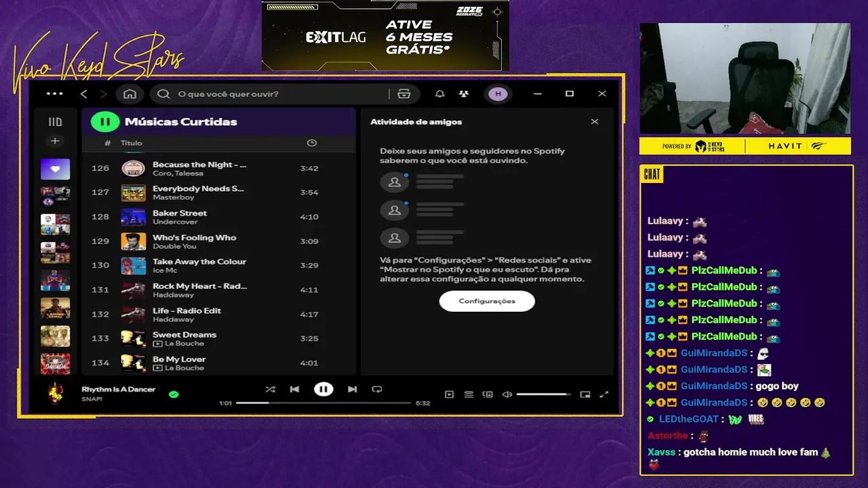This screenshot has height=488, width=868.
Task: Create a new playlist with plus button
Action: point(55,141)
